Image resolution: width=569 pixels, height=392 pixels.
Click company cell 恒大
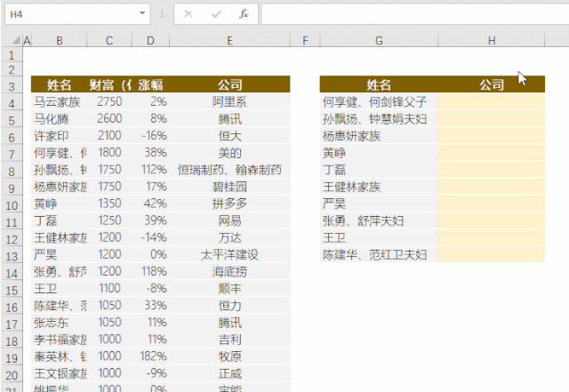pos(229,136)
